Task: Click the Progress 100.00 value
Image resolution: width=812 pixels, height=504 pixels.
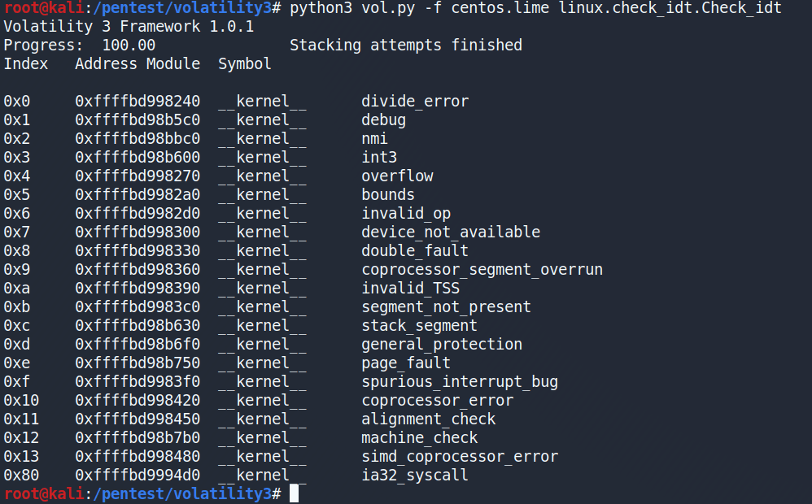Action: point(129,45)
